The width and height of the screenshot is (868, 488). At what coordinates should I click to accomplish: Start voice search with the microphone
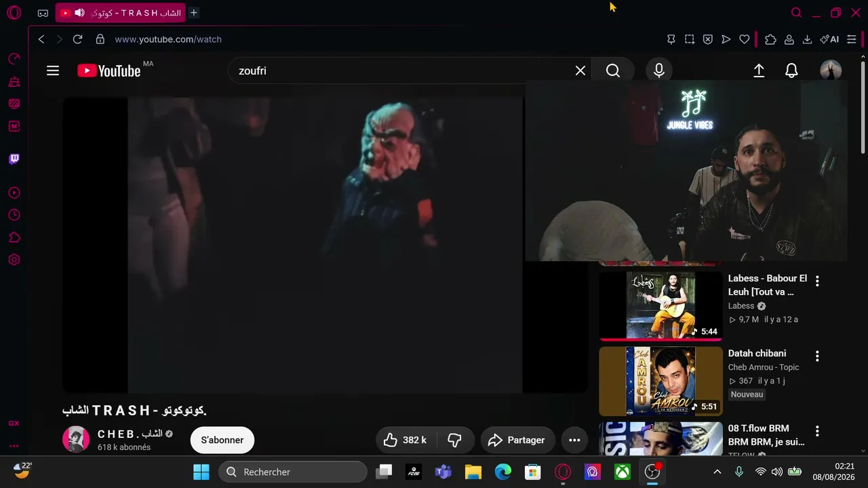[658, 70]
